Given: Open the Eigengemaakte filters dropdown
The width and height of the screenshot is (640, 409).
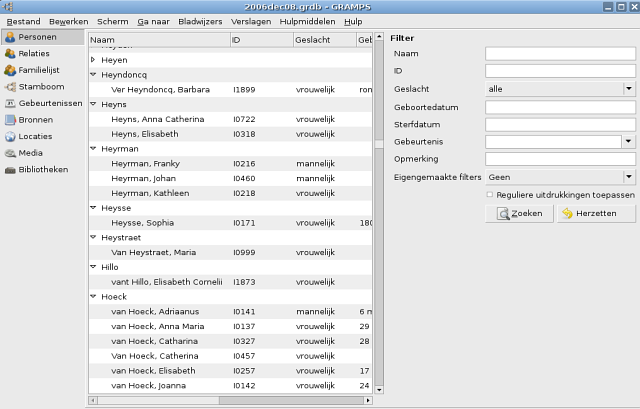Looking at the screenshot, I should pyautogui.click(x=628, y=177).
